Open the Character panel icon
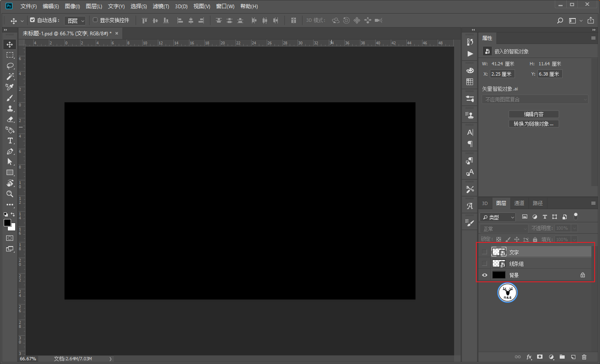 tap(470, 132)
